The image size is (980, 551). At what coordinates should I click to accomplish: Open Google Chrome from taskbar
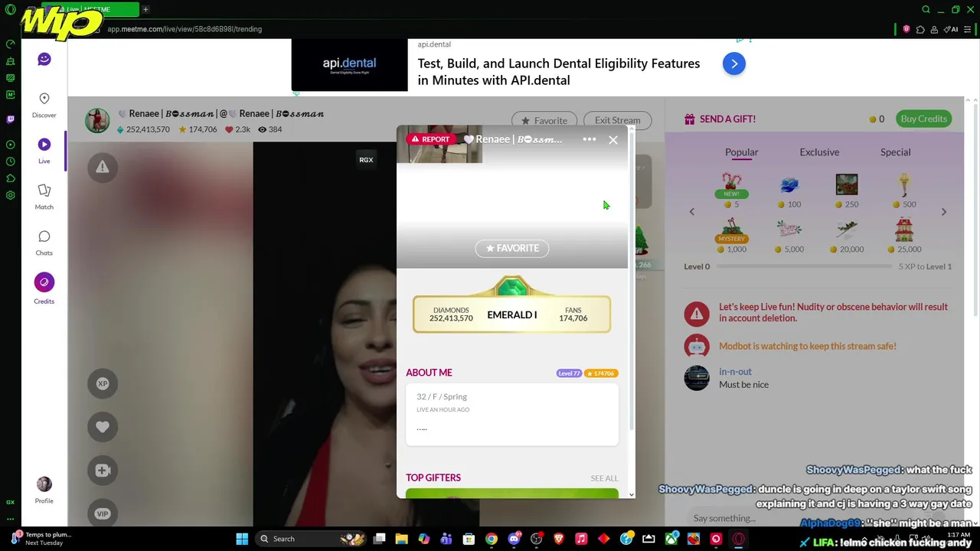click(x=492, y=539)
